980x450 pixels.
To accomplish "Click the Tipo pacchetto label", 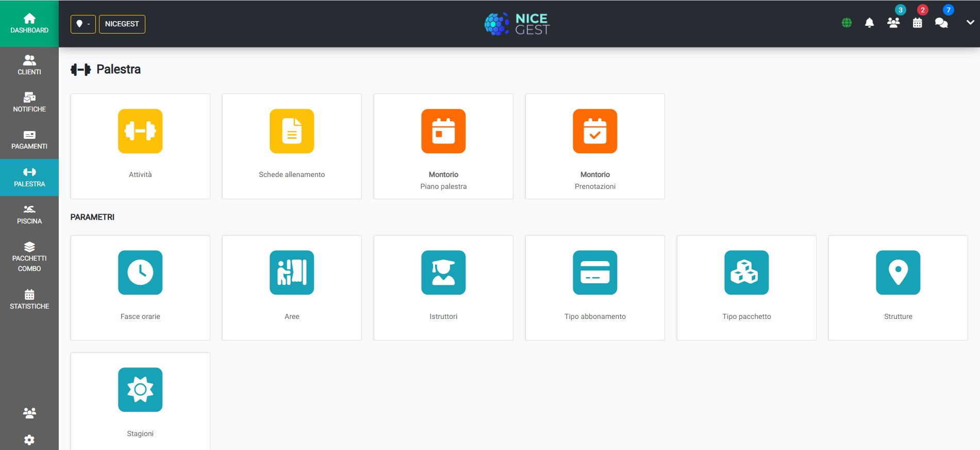I will point(746,316).
